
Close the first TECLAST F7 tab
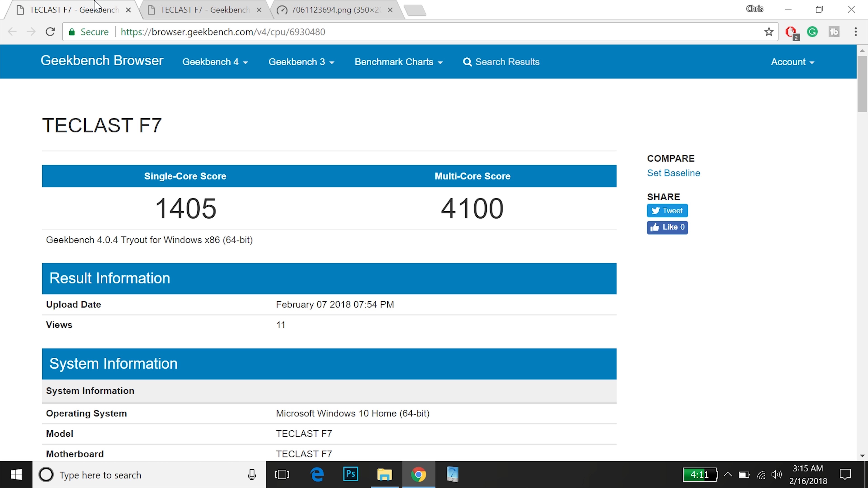(128, 10)
